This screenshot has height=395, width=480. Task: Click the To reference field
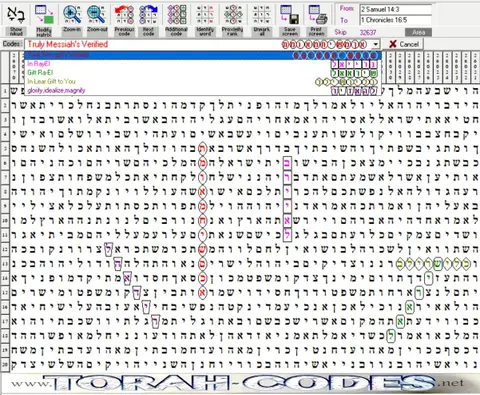(x=396, y=20)
